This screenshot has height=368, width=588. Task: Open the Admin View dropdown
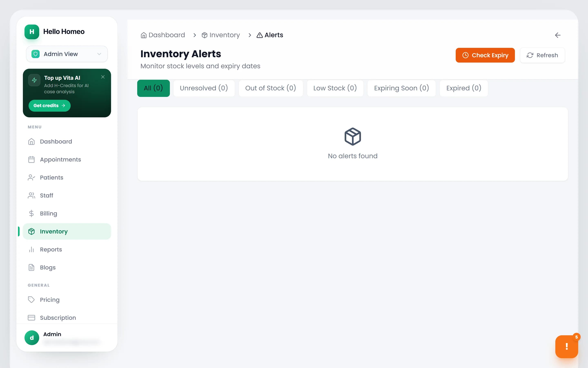67,54
